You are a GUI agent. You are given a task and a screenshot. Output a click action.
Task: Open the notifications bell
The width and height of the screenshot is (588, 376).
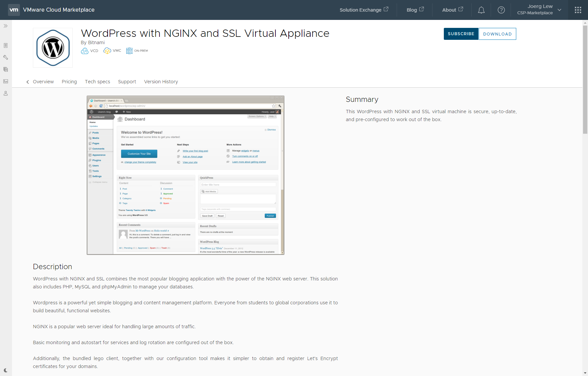[481, 10]
